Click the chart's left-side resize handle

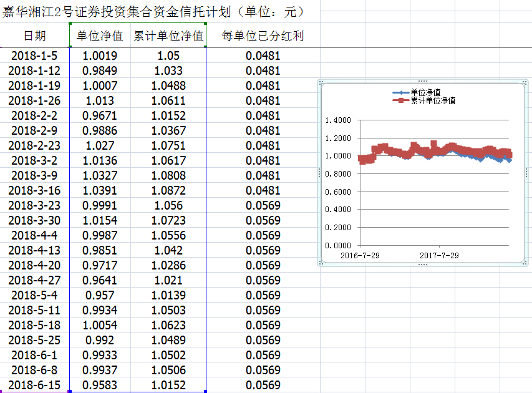point(319,173)
